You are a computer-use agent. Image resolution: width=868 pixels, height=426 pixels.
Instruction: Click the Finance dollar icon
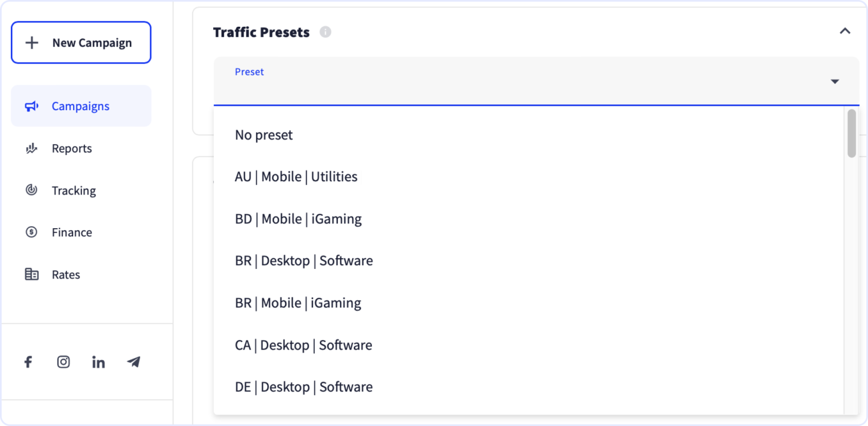pyautogui.click(x=32, y=232)
